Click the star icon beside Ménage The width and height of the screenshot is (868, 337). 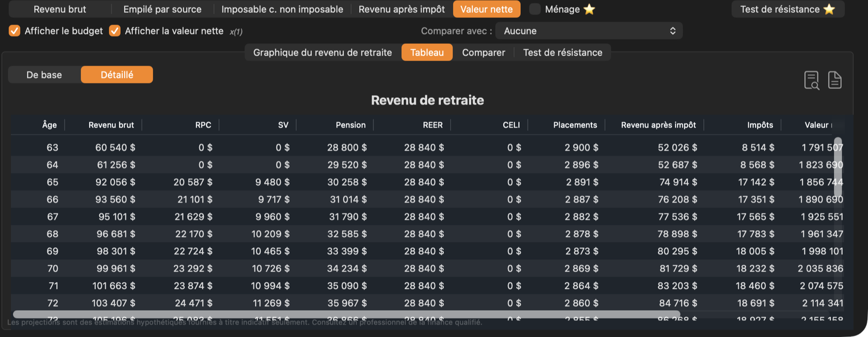(x=589, y=9)
